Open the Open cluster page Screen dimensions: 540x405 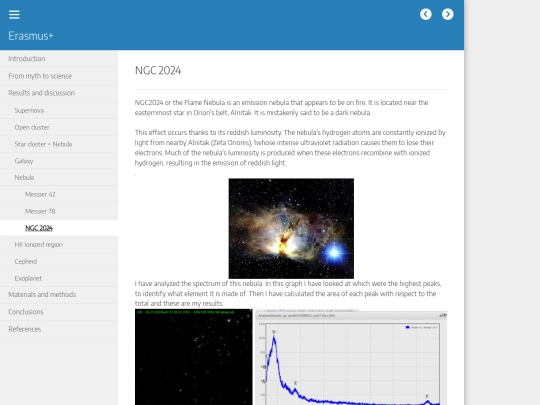click(59, 127)
